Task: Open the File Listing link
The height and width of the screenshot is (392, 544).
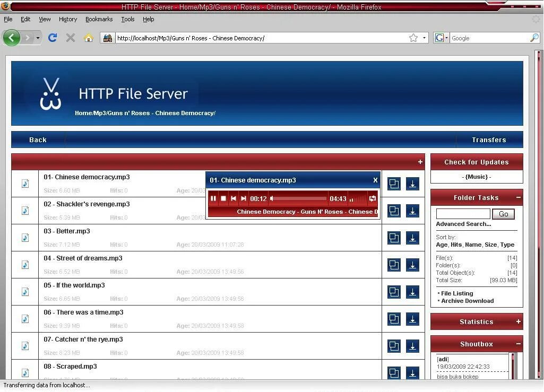Action: tap(457, 293)
